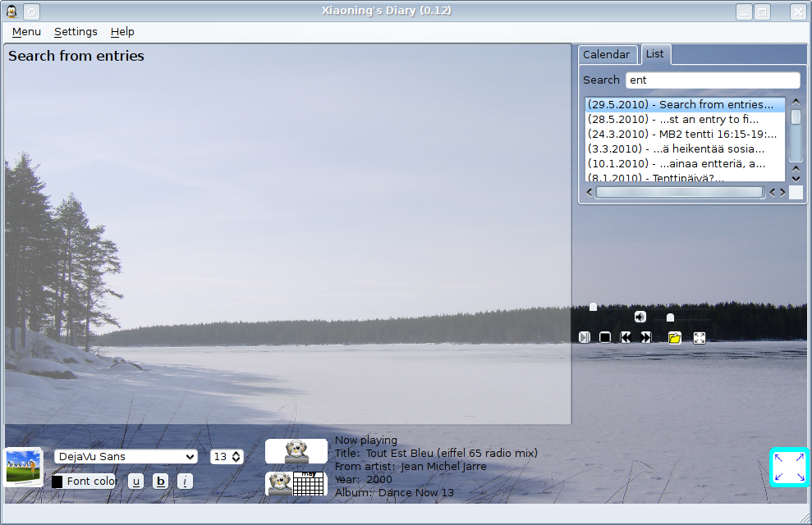Switch to the Calendar tab
Screen dimensions: 812x525
607,54
